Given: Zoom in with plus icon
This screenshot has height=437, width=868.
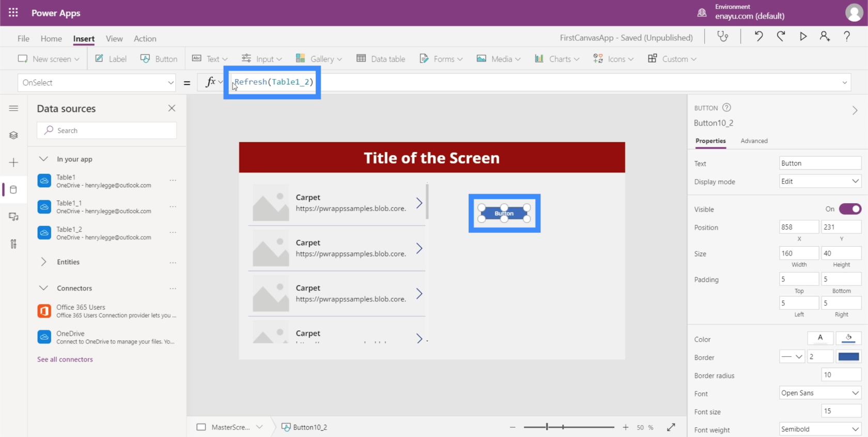Looking at the screenshot, I should coord(626,427).
